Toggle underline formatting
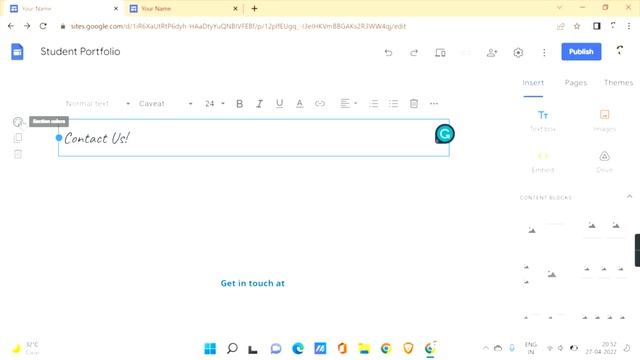640x360 pixels. tap(280, 104)
